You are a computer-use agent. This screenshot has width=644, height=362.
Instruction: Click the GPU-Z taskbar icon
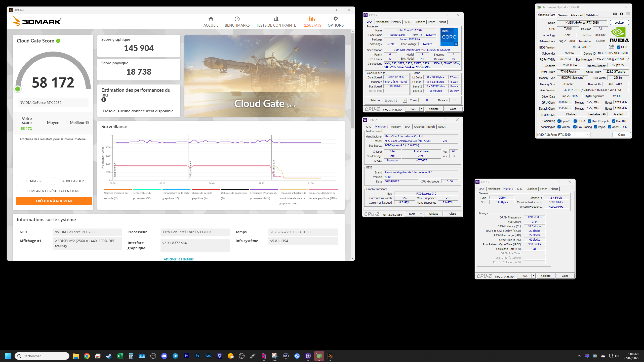click(319, 356)
